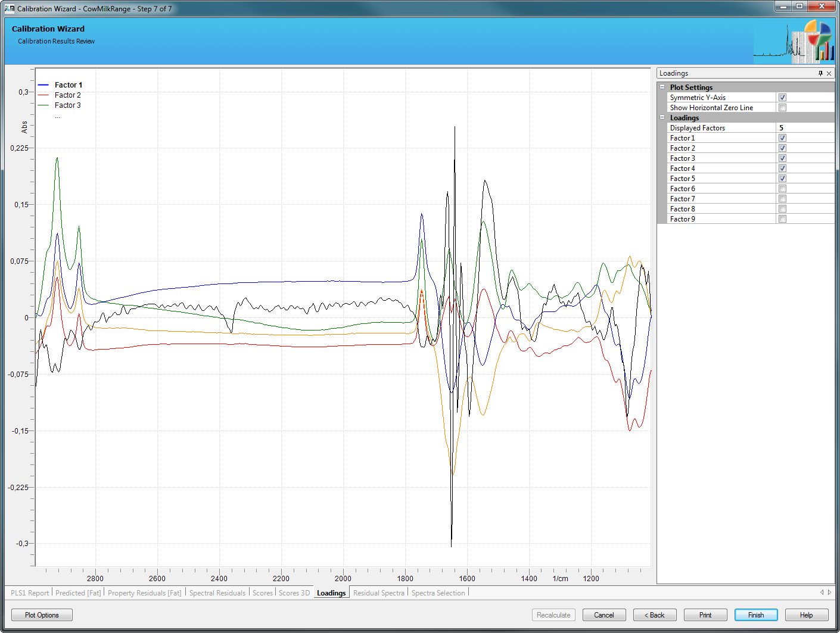Click the blue Factor 1 legend line

(x=43, y=85)
